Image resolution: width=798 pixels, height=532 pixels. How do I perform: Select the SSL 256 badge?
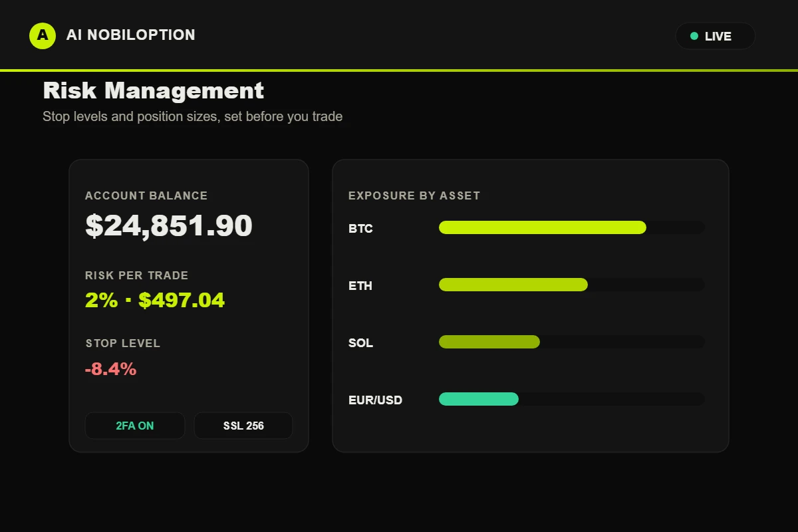[x=243, y=426]
